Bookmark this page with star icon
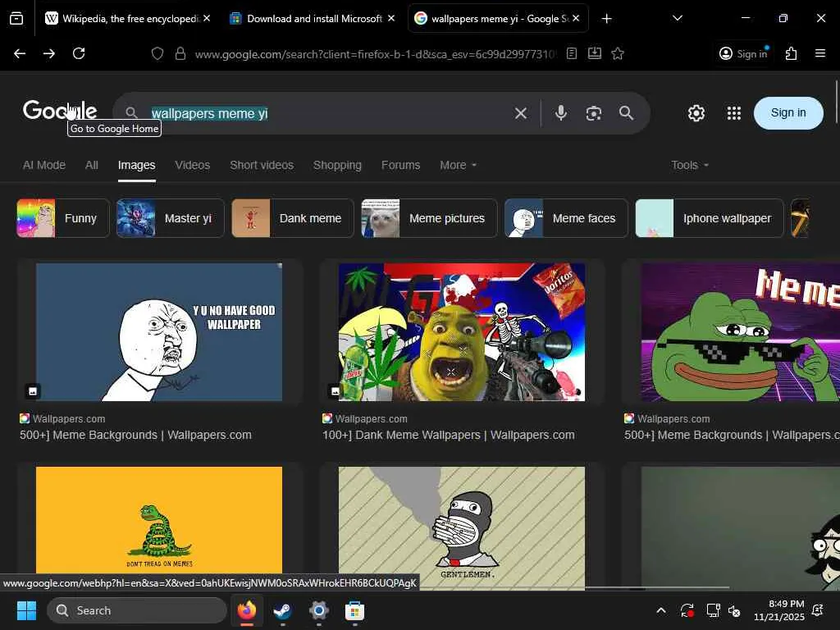Screen dimensions: 840x630 tap(618, 53)
